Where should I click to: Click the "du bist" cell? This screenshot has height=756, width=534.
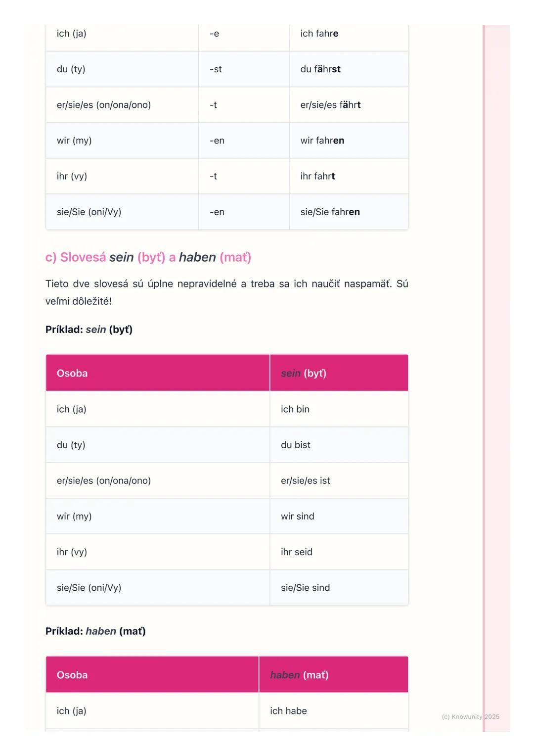296,445
